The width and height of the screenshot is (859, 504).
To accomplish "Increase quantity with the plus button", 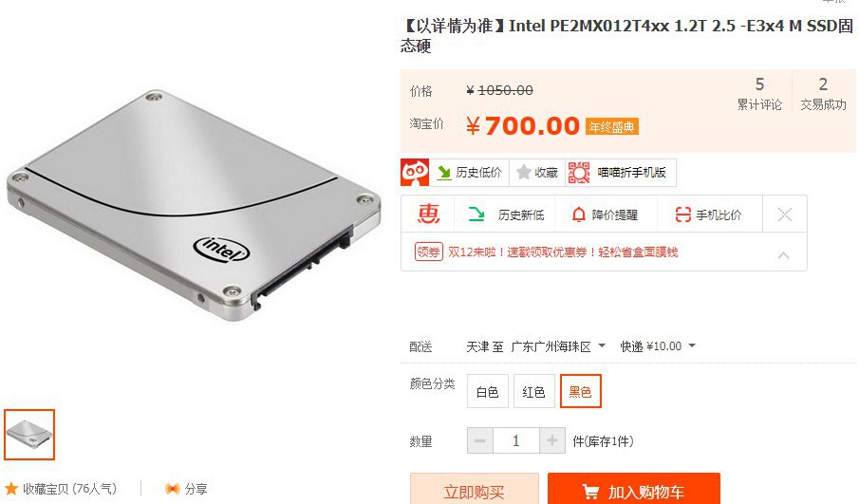I will coord(552,440).
